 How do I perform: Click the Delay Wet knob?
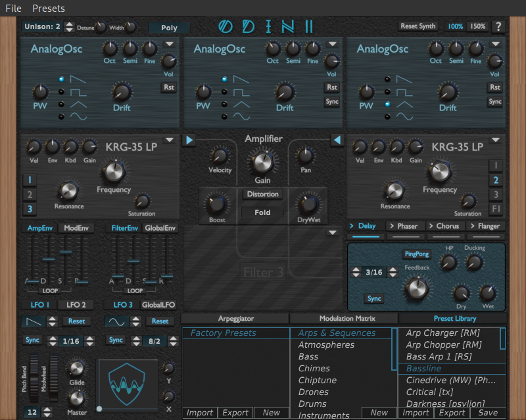pos(488,293)
